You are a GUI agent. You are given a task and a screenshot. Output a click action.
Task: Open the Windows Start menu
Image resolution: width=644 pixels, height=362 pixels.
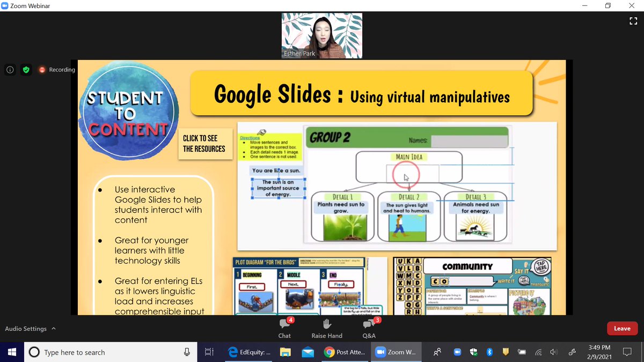[x=12, y=352]
